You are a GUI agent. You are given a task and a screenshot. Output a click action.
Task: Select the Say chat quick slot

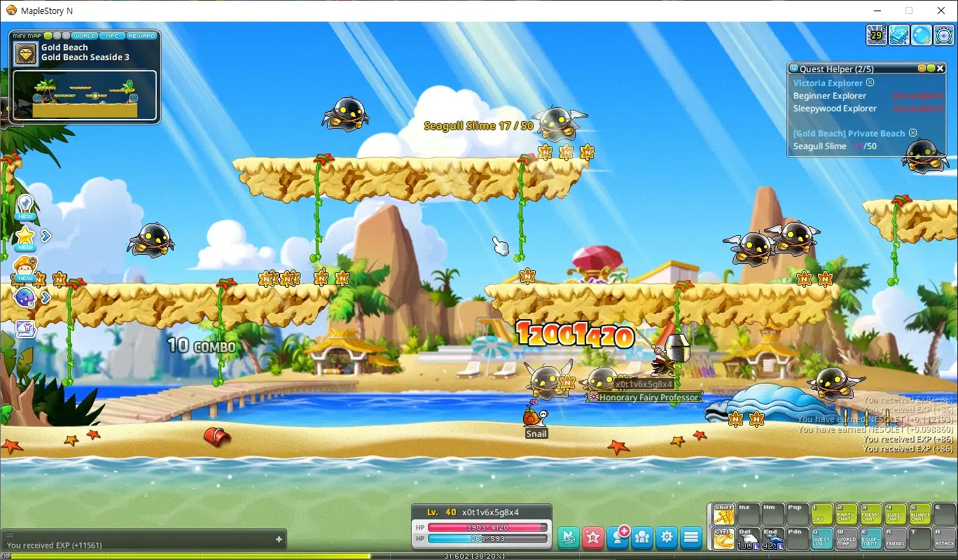coord(822,514)
